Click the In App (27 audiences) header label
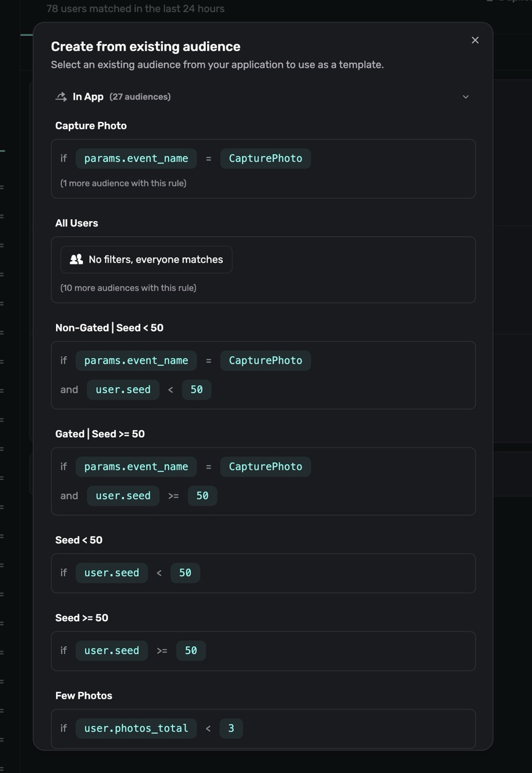The height and width of the screenshot is (773, 532). (121, 97)
